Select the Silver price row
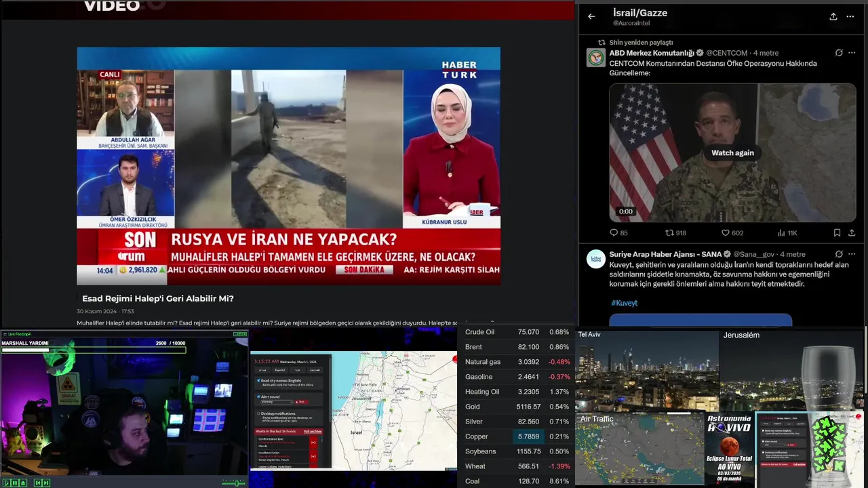This screenshot has height=488, width=868. point(517,422)
